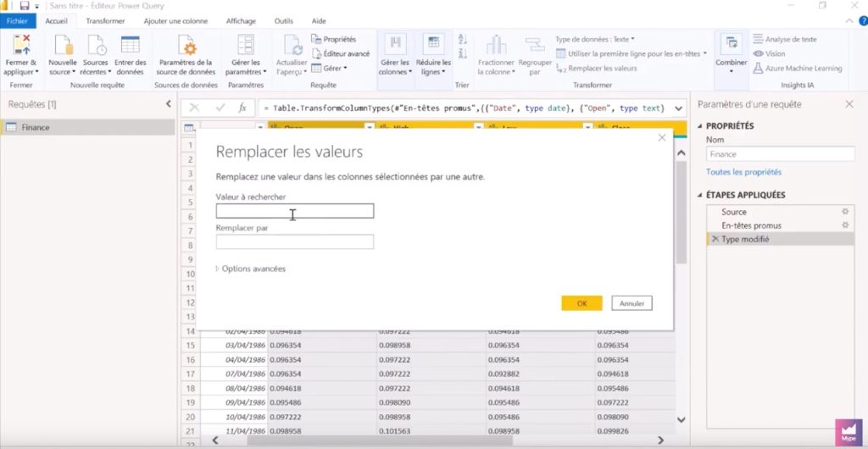Click horizontal scrollbar right arrow
Screen dimensions: 868x449
coord(659,441)
